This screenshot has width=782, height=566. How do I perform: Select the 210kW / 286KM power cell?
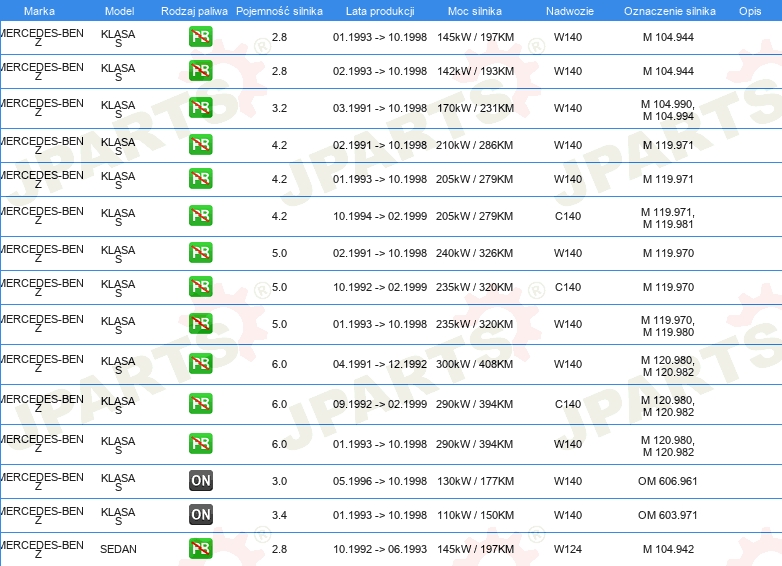coord(474,145)
